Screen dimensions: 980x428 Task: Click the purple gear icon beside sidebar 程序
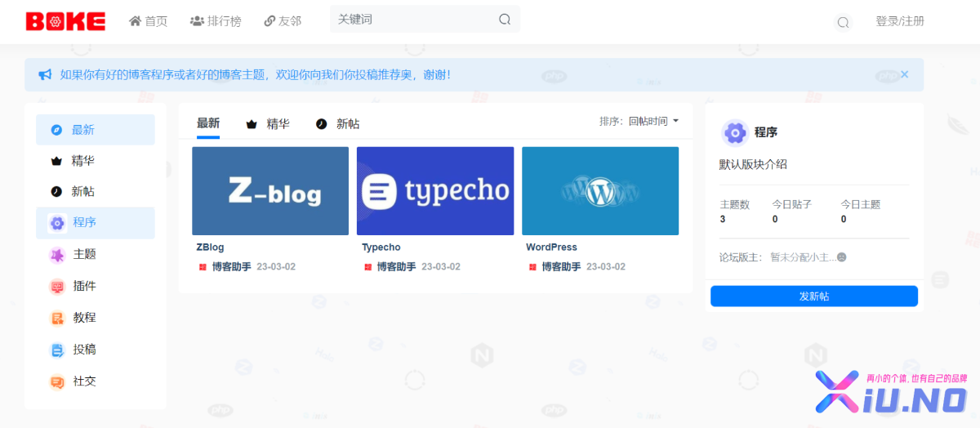pos(57,223)
